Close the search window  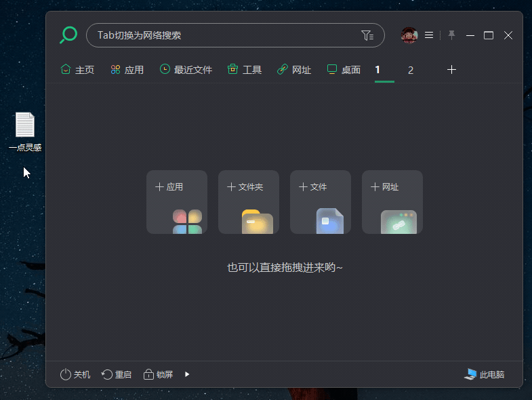click(508, 35)
